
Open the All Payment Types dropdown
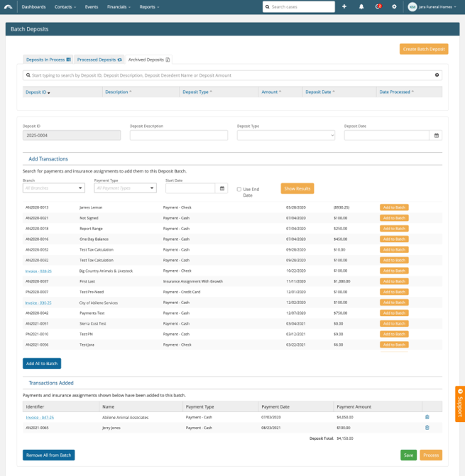point(125,188)
